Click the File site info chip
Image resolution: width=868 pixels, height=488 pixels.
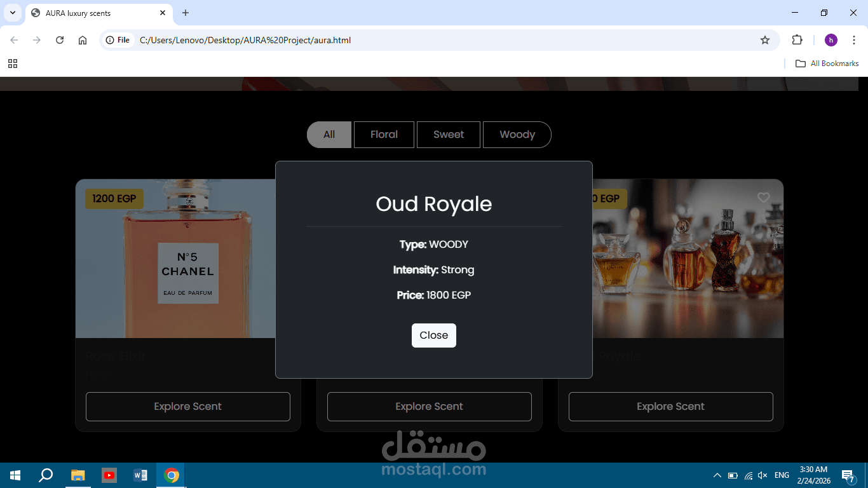pos(118,40)
